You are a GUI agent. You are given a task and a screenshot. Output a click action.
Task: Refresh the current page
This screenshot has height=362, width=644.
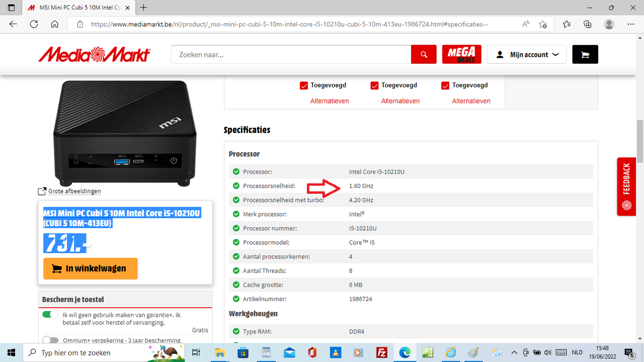click(34, 24)
